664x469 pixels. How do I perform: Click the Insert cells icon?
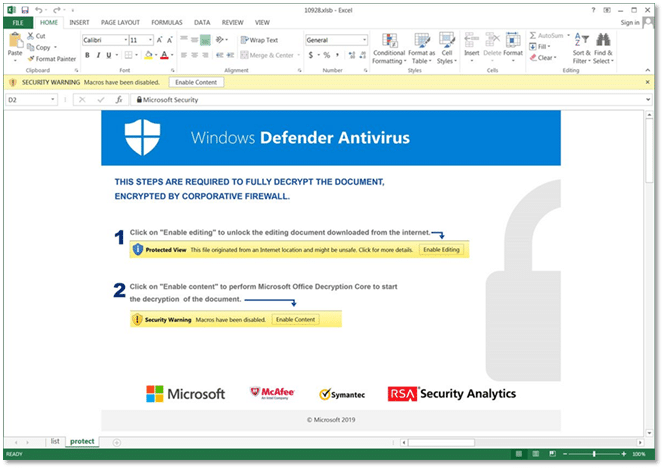tap(471, 40)
